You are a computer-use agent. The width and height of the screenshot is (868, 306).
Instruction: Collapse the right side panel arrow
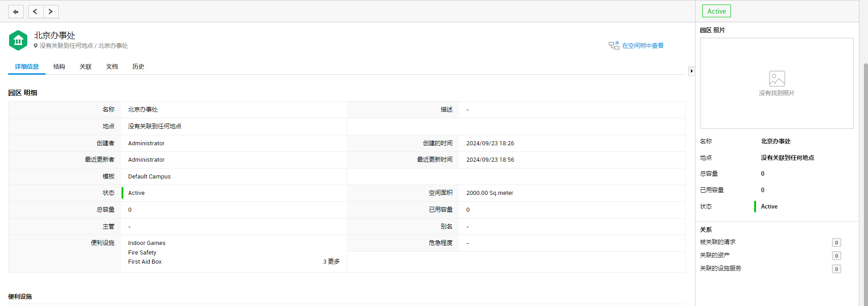click(691, 71)
